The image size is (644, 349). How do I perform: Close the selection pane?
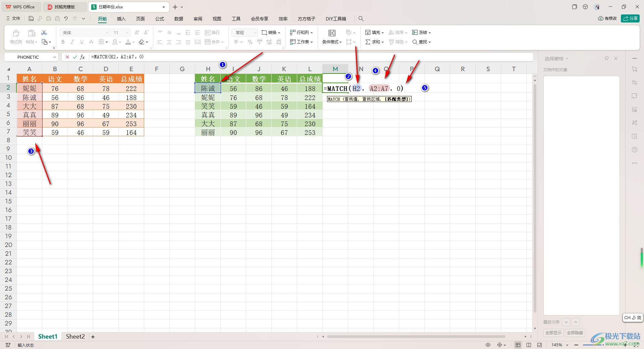point(616,58)
